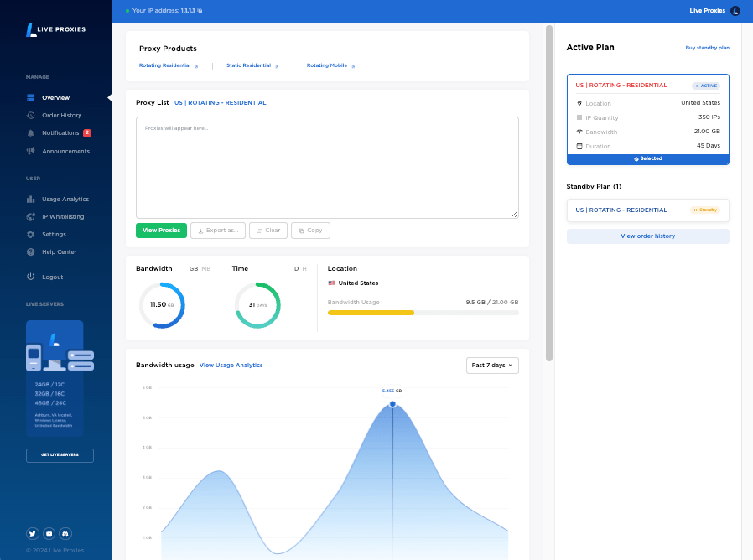This screenshot has width=753, height=560.
Task: Click the 9.5 GB / 21.00 GB usage text
Action: click(x=491, y=303)
